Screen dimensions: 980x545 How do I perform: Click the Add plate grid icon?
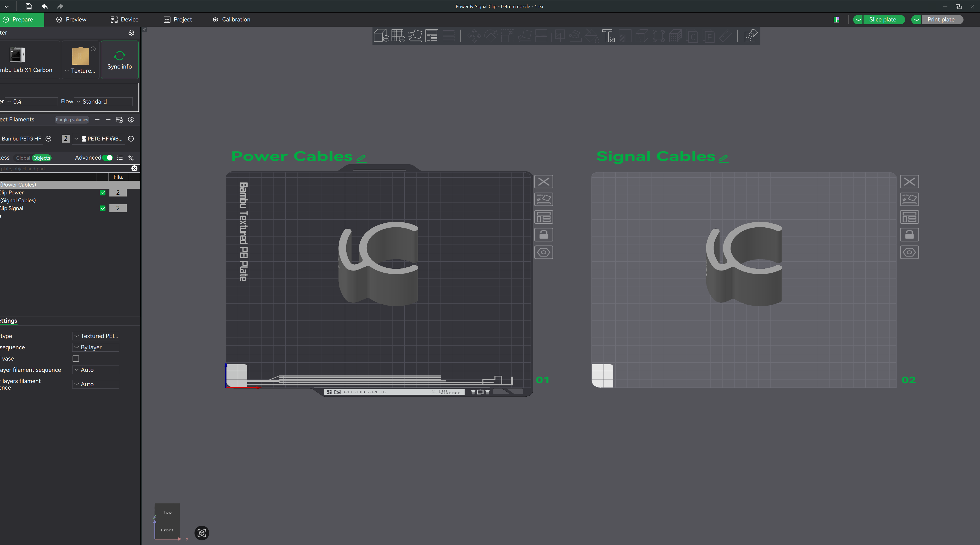point(398,36)
